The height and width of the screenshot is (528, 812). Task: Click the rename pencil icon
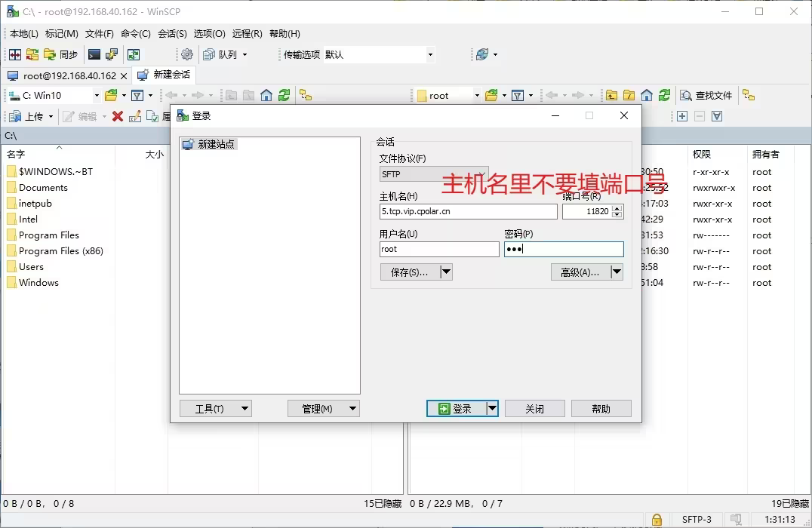(x=135, y=116)
